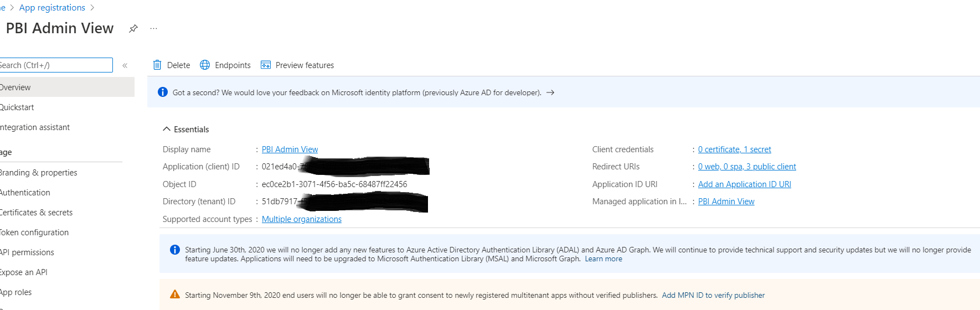This screenshot has height=310, width=980.
Task: Click the Managed application in label
Action: [639, 201]
